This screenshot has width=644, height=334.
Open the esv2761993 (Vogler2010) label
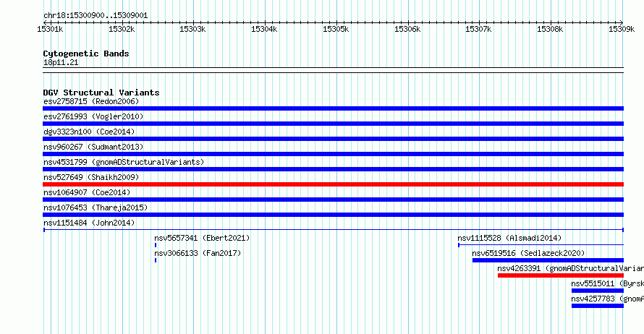(x=93, y=116)
